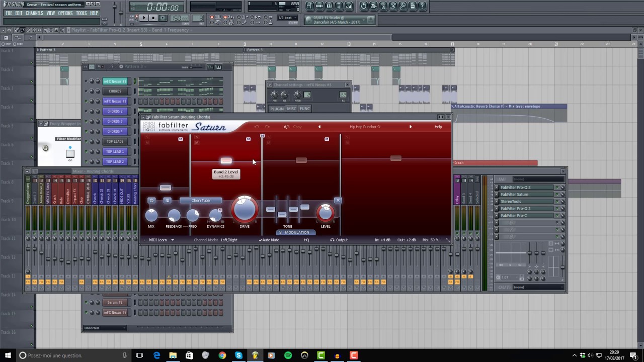Mute the CHORDS 2 channel LED
Viewport: 644px width, 362px height.
coord(86,111)
